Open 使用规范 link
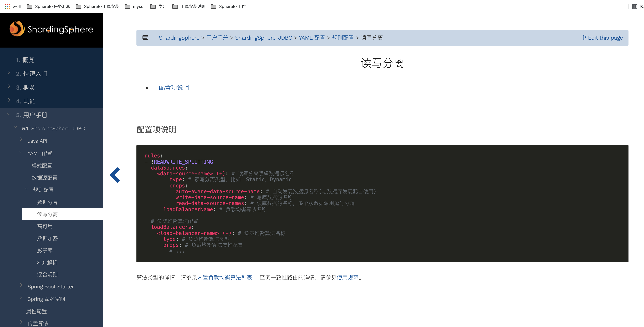The height and width of the screenshot is (327, 644). pyautogui.click(x=347, y=277)
